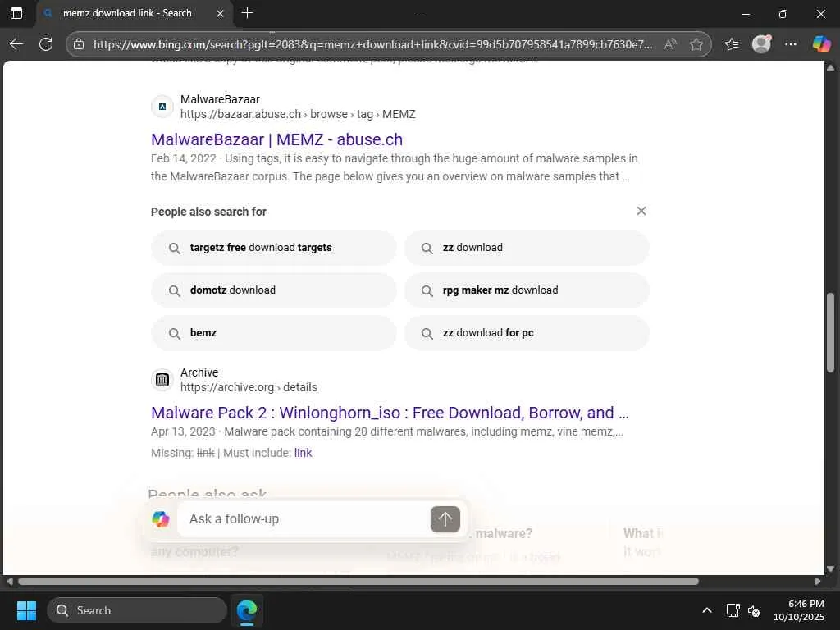
Task: Submit the follow-up arrow button
Action: (445, 519)
